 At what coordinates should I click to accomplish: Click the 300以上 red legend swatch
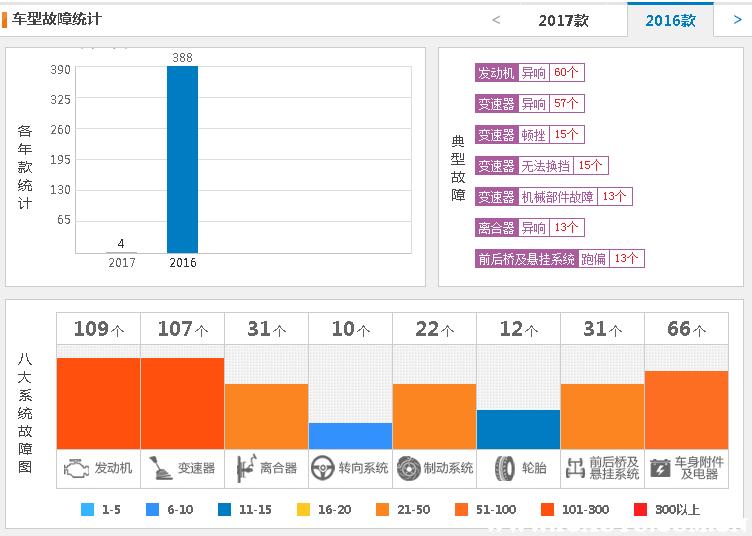coord(640,509)
